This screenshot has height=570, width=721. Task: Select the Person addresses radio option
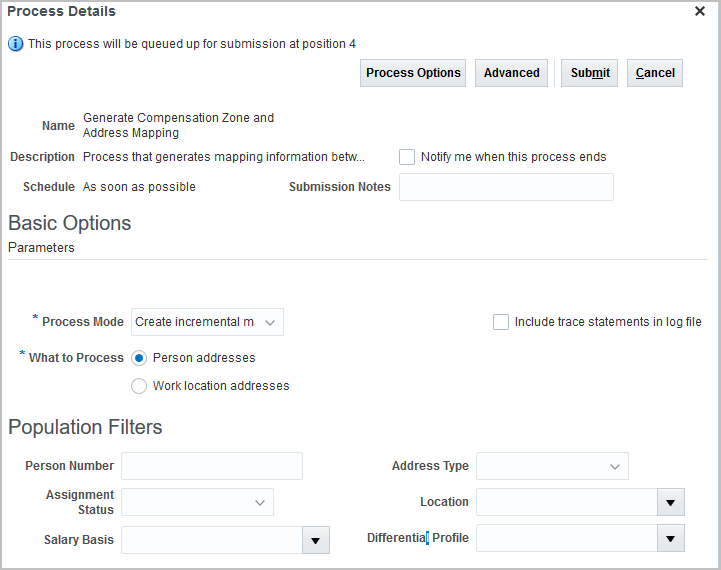point(140,358)
